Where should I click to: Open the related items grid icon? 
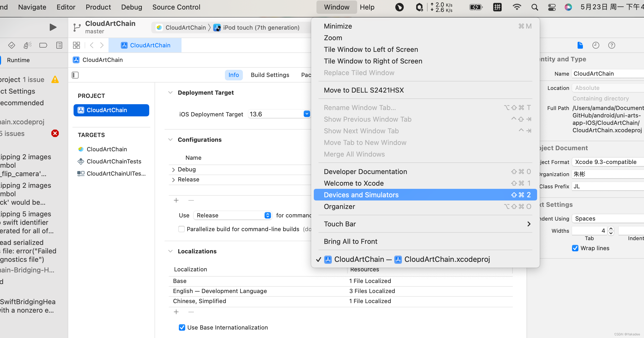(76, 45)
